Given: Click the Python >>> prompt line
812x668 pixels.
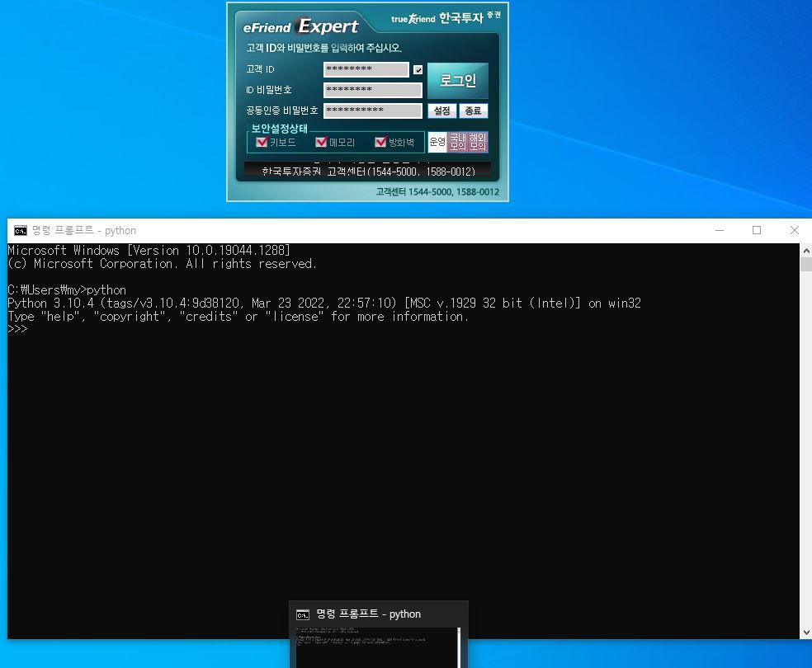Looking at the screenshot, I should (17, 330).
